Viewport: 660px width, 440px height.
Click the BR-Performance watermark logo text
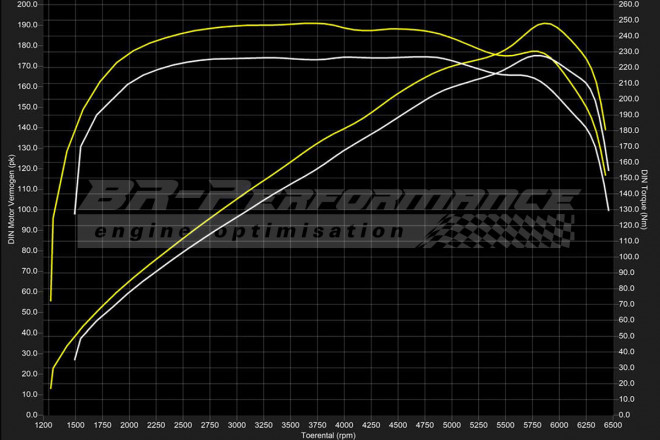coord(330,198)
